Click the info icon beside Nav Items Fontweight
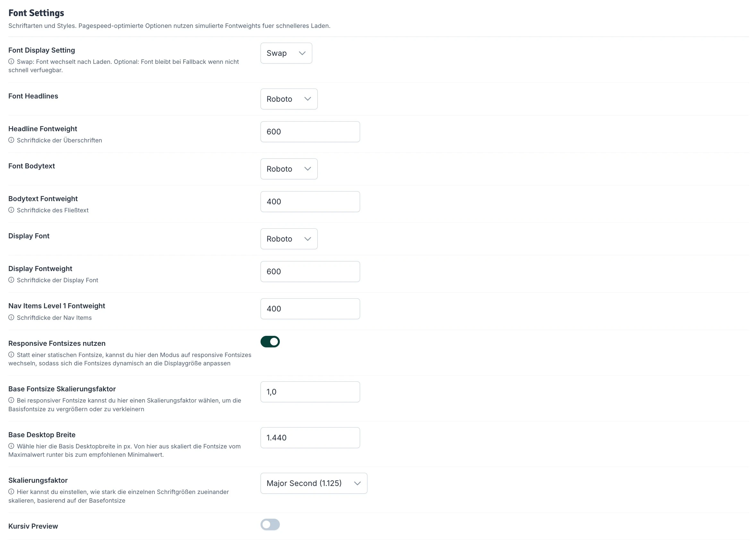Viewport: 756px width, 553px height. [x=11, y=317]
